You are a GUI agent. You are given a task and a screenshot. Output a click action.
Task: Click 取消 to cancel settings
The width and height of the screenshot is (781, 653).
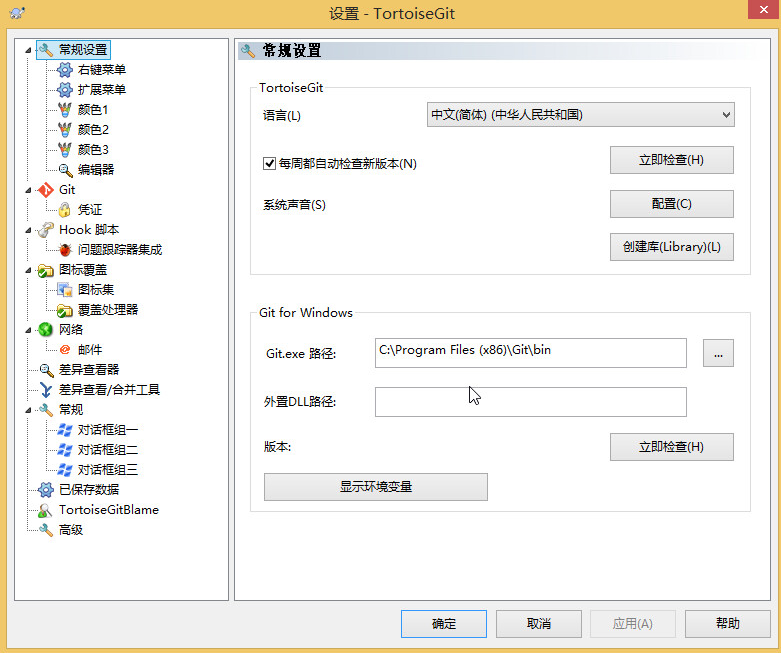click(x=538, y=624)
